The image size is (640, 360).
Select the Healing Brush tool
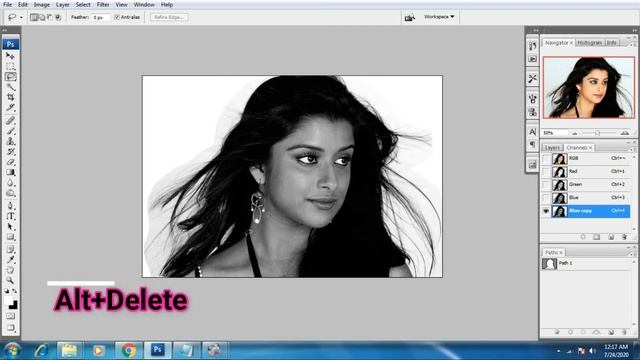pos(10,120)
